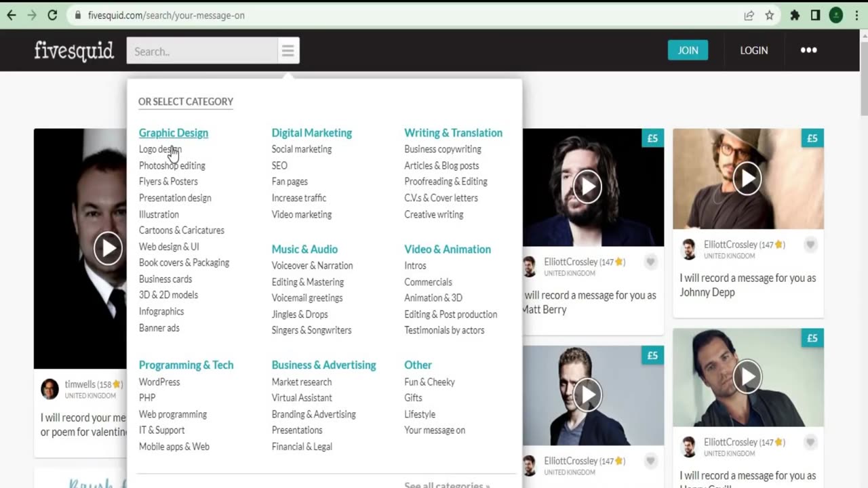The image size is (868, 488).
Task: Click the JOIN button
Action: [x=688, y=50]
